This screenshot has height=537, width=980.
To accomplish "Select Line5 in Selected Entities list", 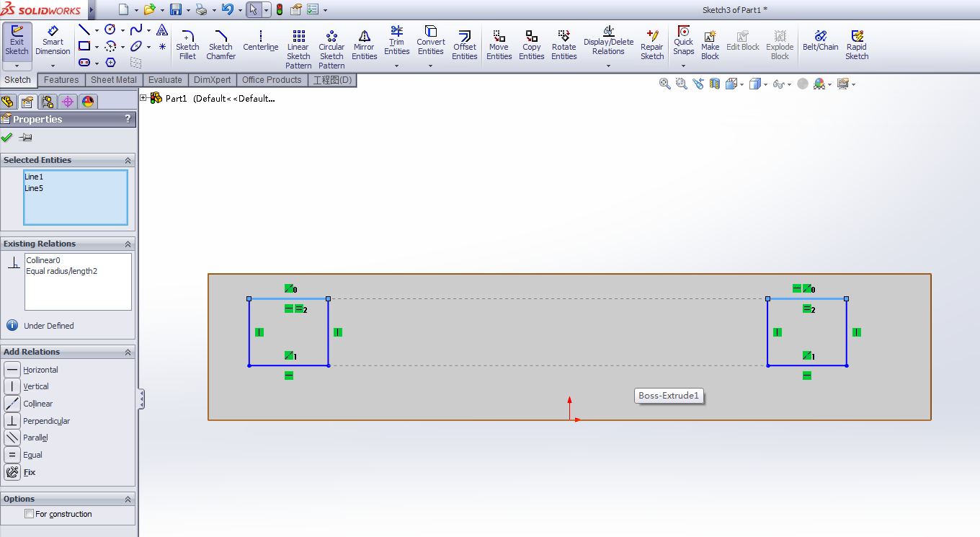I will click(x=34, y=188).
